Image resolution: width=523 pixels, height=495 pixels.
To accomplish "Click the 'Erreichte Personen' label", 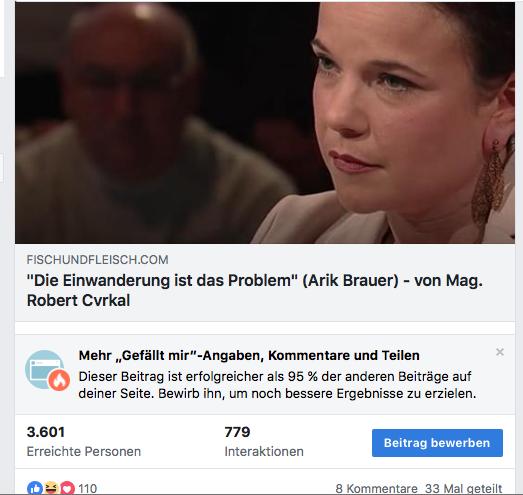I will click(84, 451).
